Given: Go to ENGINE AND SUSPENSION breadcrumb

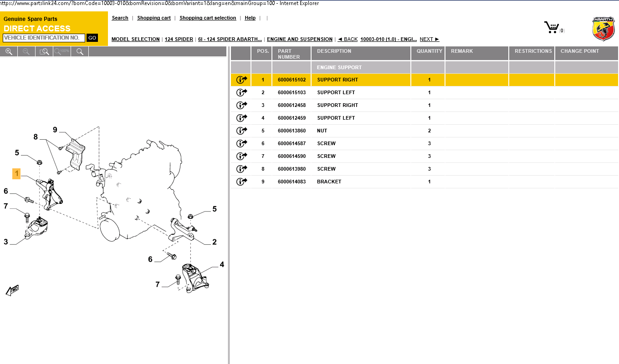Looking at the screenshot, I should coord(300,39).
